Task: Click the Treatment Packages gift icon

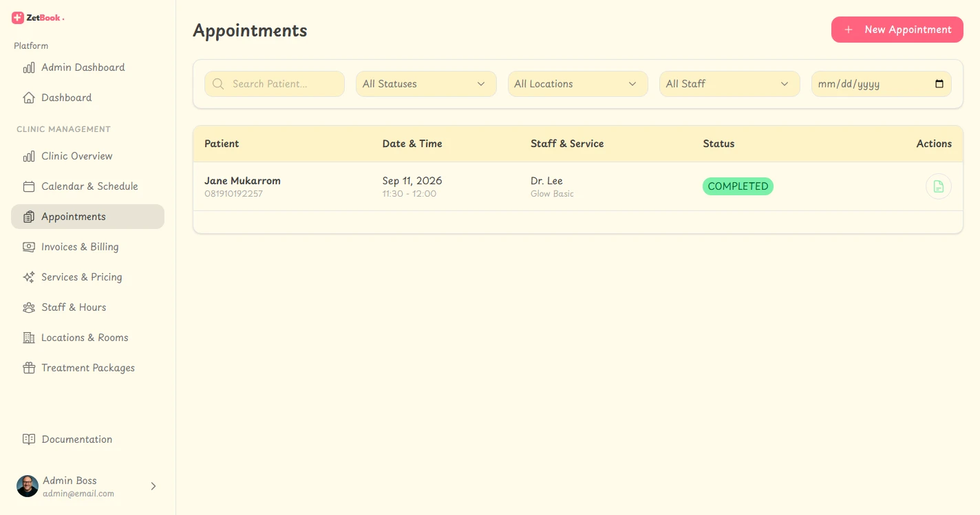Action: click(29, 368)
